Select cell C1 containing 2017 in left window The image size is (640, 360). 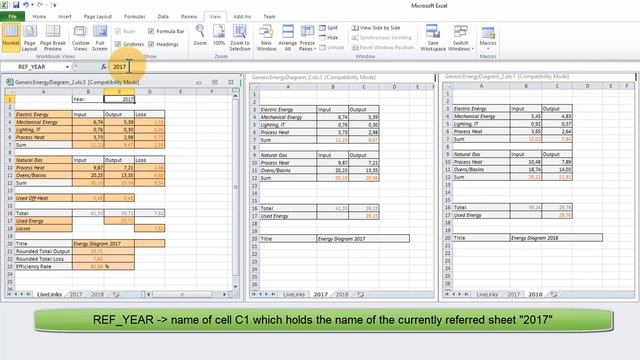point(119,99)
